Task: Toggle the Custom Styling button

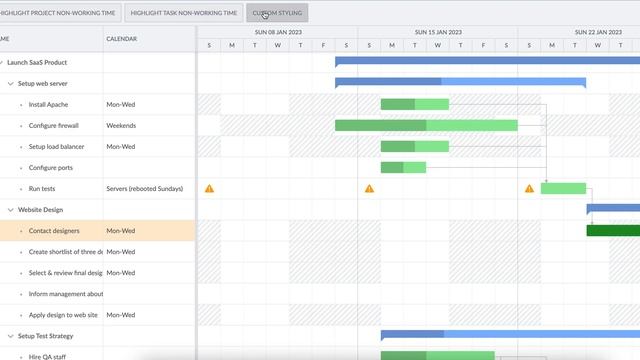Action: pyautogui.click(x=277, y=13)
